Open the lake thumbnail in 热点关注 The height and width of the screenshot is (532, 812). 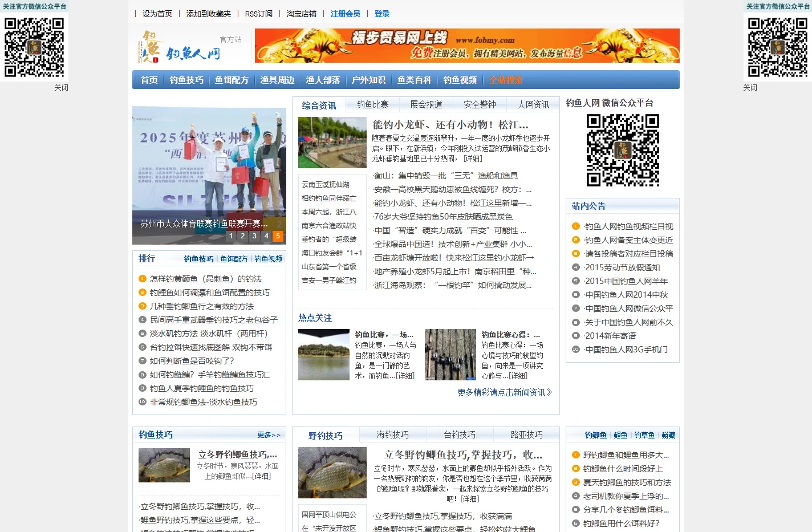(x=324, y=355)
